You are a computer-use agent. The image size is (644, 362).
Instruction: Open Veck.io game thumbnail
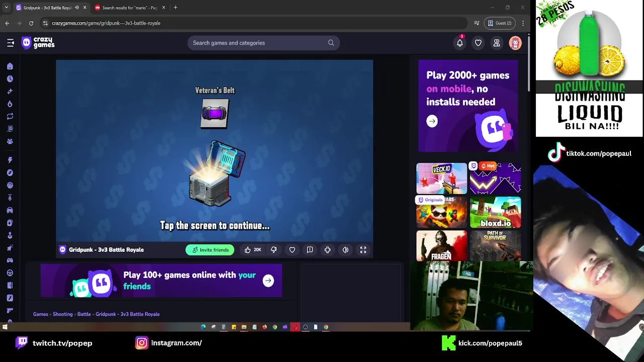tap(442, 178)
